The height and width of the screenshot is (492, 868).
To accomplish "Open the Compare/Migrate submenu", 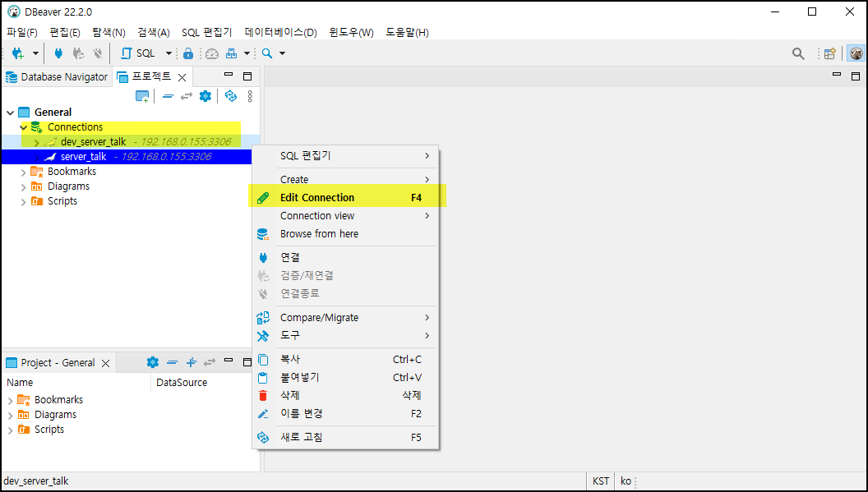I will coord(345,318).
